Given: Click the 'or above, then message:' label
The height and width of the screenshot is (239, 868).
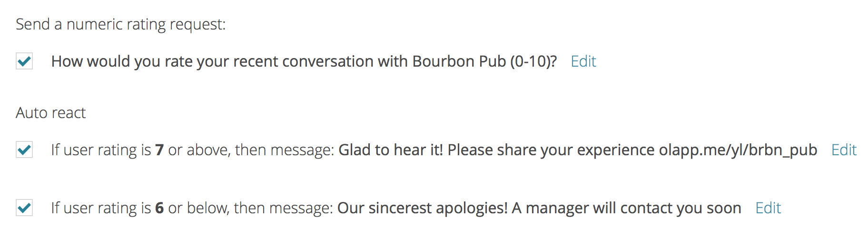Looking at the screenshot, I should coord(251,150).
